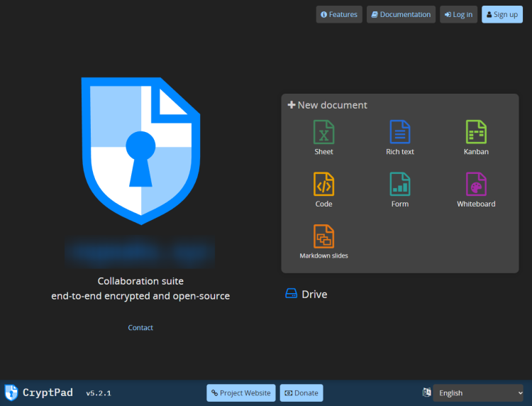532x406 pixels.
Task: Create a new Form
Action: point(399,190)
